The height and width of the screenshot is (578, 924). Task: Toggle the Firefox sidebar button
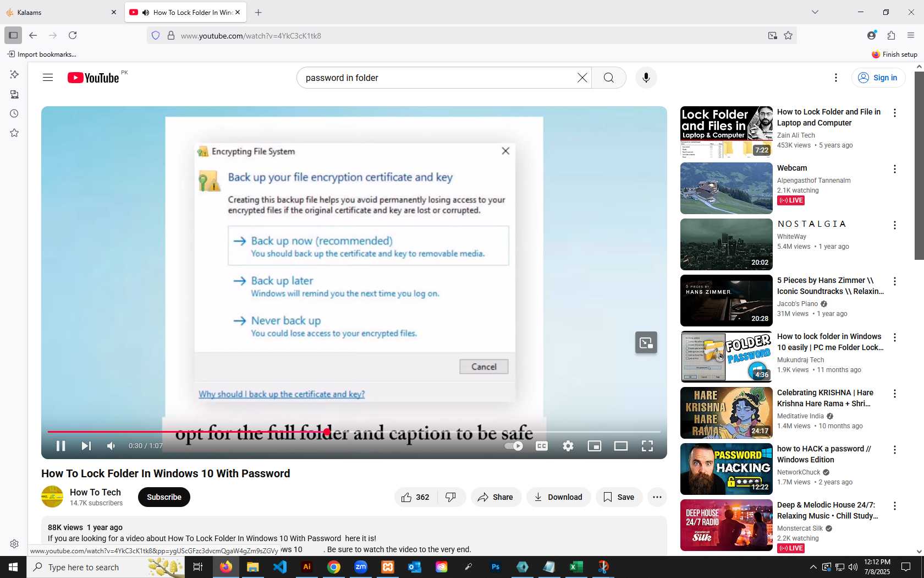click(13, 35)
